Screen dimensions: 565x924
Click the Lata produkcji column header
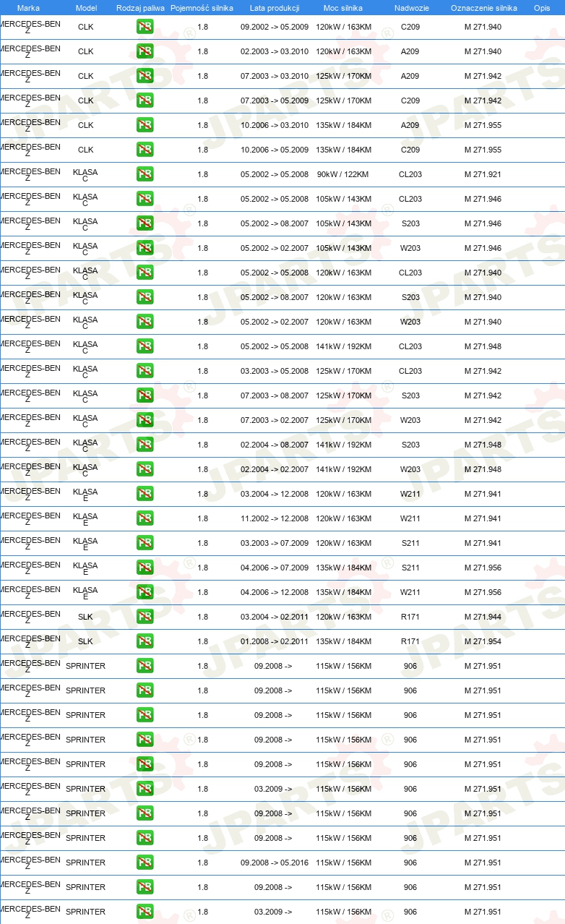click(275, 8)
